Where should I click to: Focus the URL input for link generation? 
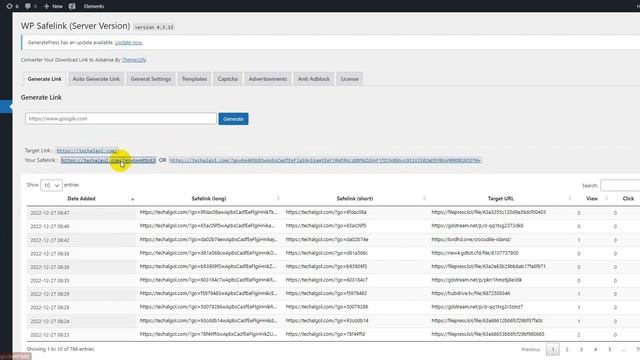(121, 119)
